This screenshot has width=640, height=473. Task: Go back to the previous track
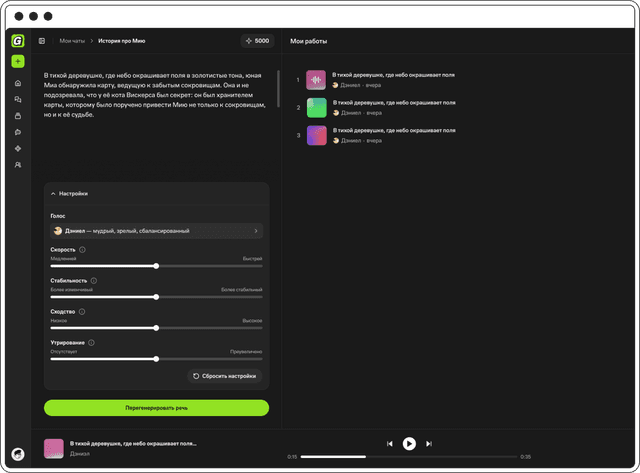(389, 443)
